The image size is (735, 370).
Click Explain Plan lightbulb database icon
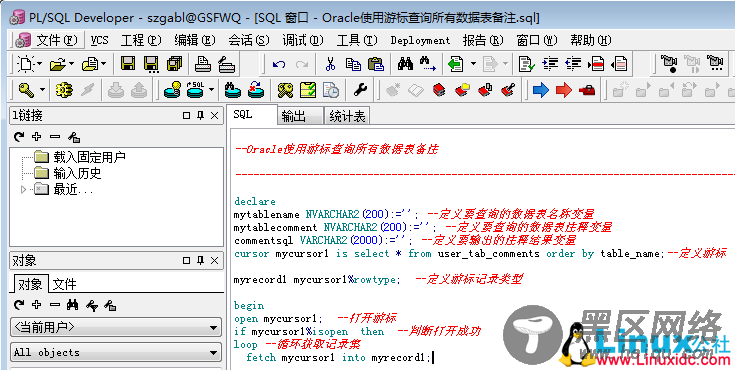tap(172, 89)
